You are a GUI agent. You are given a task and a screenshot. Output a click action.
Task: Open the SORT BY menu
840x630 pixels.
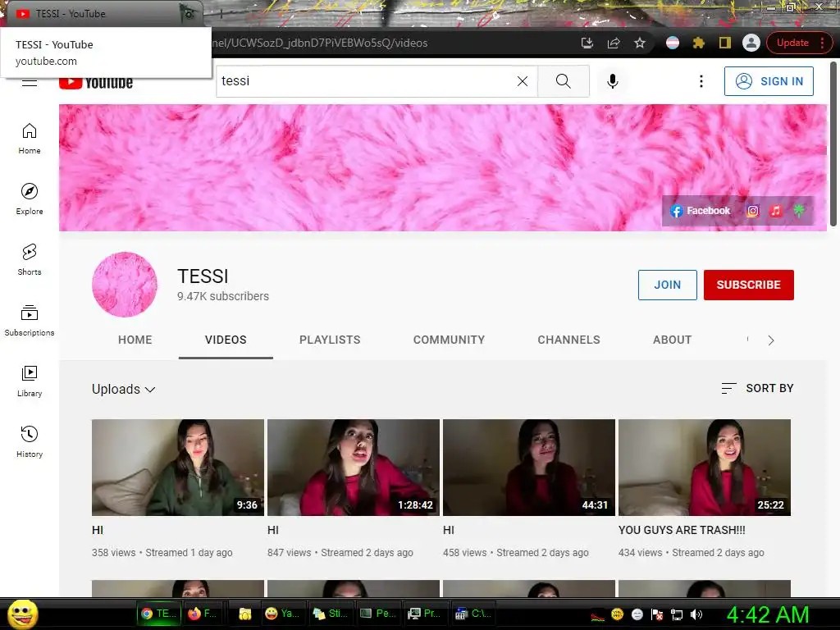[x=757, y=388]
